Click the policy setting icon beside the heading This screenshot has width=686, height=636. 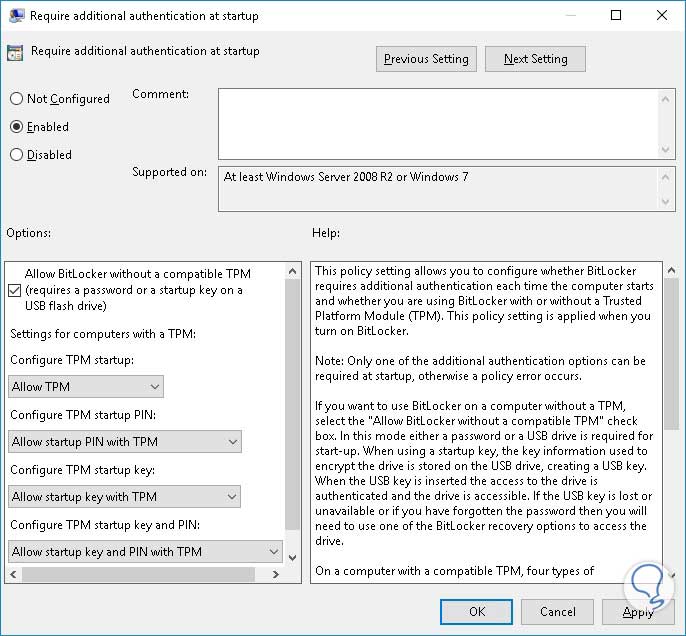15,53
